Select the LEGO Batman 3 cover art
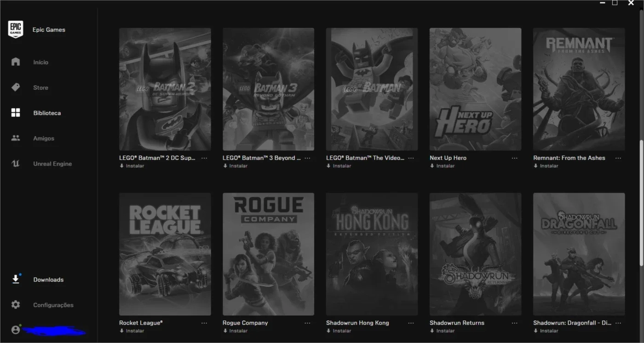 (x=269, y=89)
